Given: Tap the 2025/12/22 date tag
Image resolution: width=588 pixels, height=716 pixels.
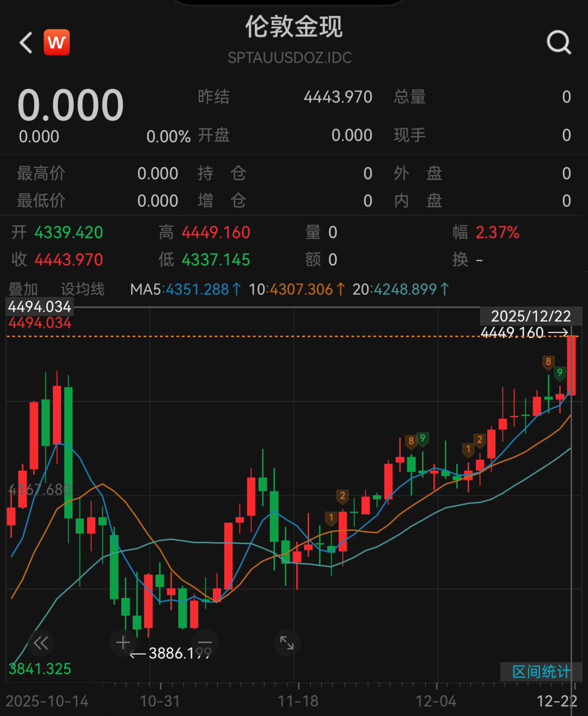Looking at the screenshot, I should click(x=530, y=316).
